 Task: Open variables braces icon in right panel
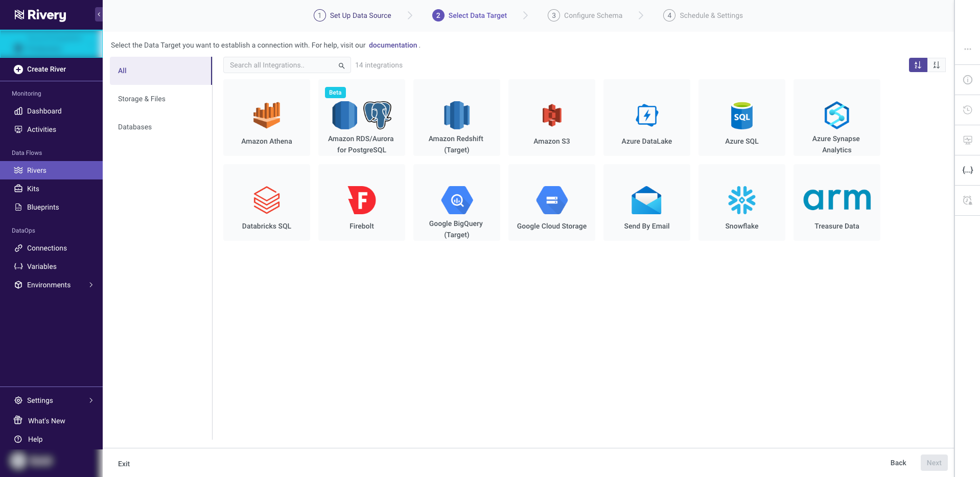[968, 170]
